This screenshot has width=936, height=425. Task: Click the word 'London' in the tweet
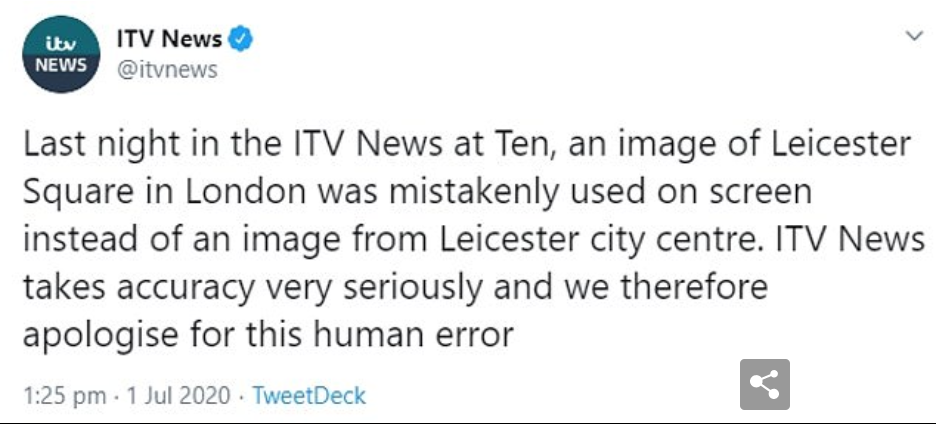pyautogui.click(x=245, y=193)
